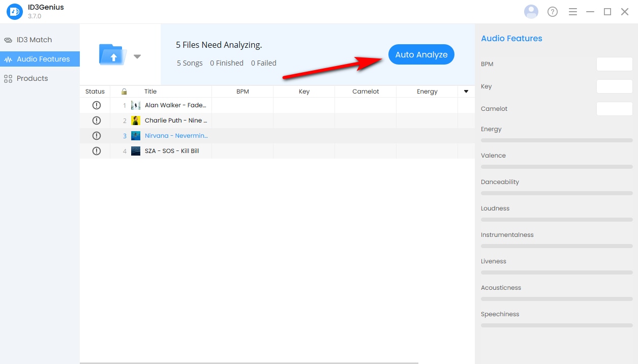Expand the dropdown arrow beside folder icon
The width and height of the screenshot is (638, 364).
click(137, 56)
